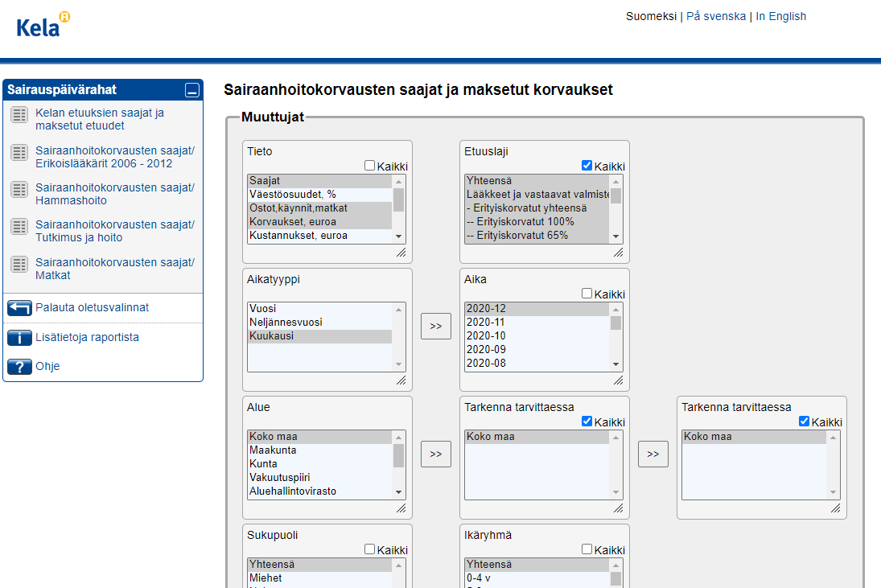
Task: Select Neljännesvuosi in the Aikatyyppi list
Action: pos(319,323)
